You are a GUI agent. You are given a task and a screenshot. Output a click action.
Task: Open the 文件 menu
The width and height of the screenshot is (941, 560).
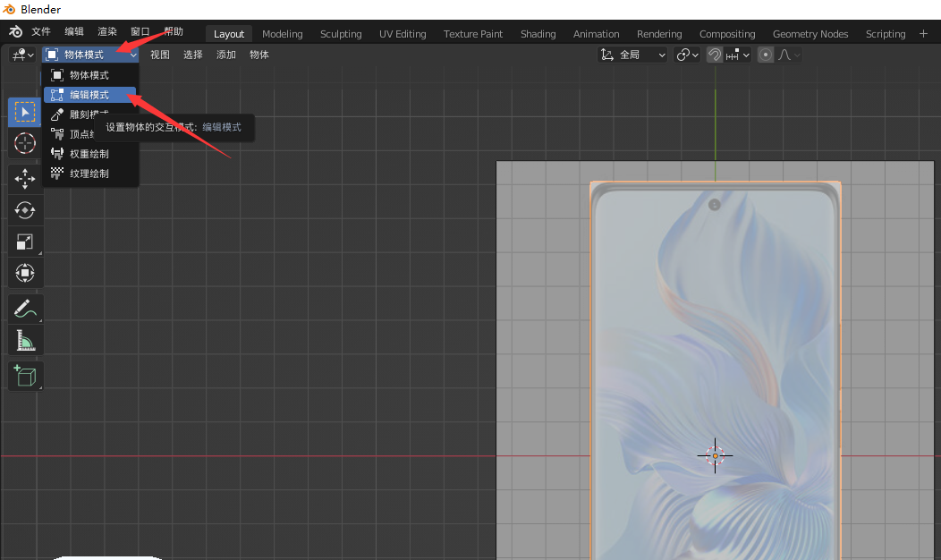tap(41, 32)
